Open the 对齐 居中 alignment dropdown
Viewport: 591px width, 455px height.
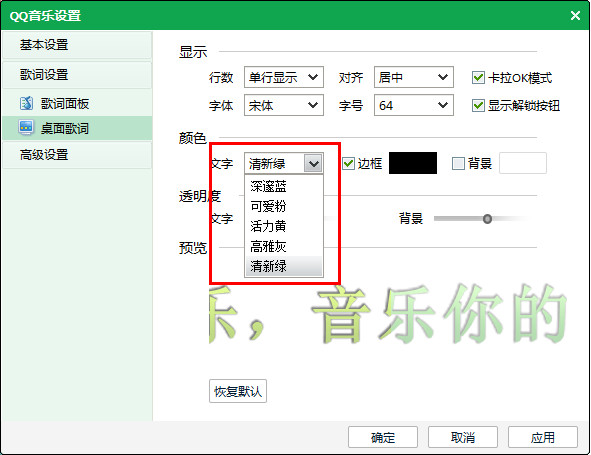(414, 77)
